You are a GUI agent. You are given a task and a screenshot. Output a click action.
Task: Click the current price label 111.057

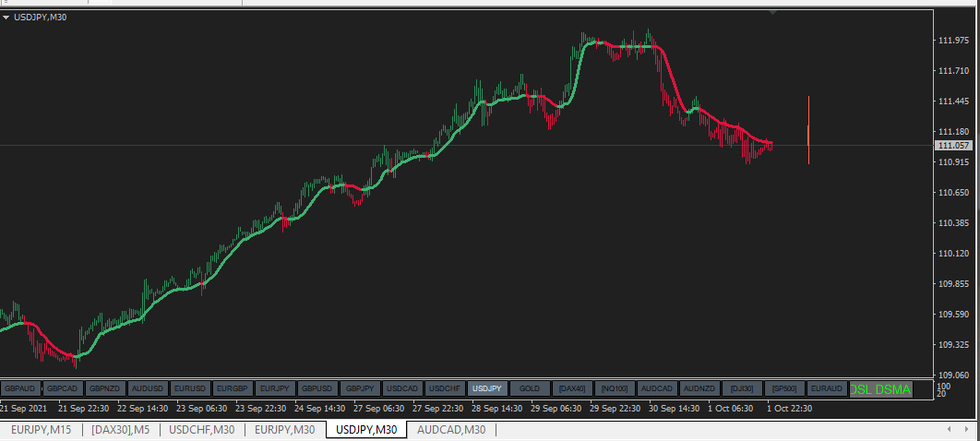pyautogui.click(x=954, y=146)
